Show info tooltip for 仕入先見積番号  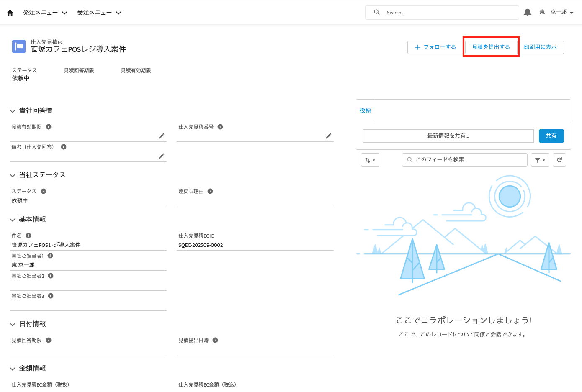[220, 127]
